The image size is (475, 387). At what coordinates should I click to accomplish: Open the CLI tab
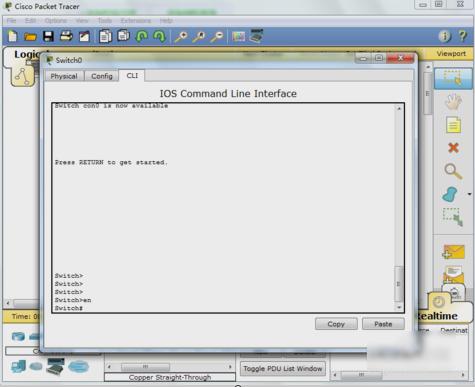click(x=132, y=76)
